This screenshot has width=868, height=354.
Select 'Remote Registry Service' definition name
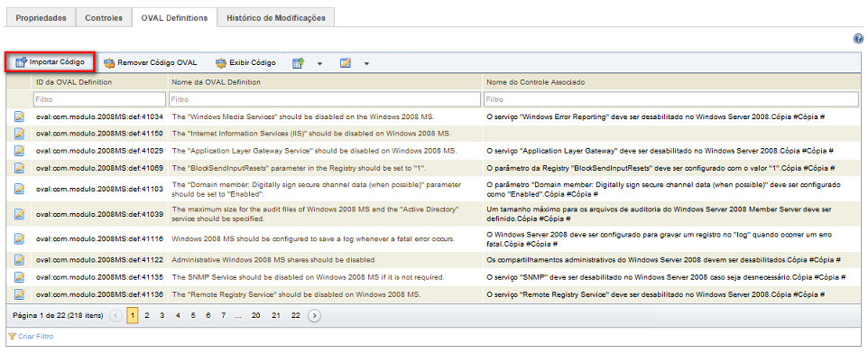click(296, 294)
